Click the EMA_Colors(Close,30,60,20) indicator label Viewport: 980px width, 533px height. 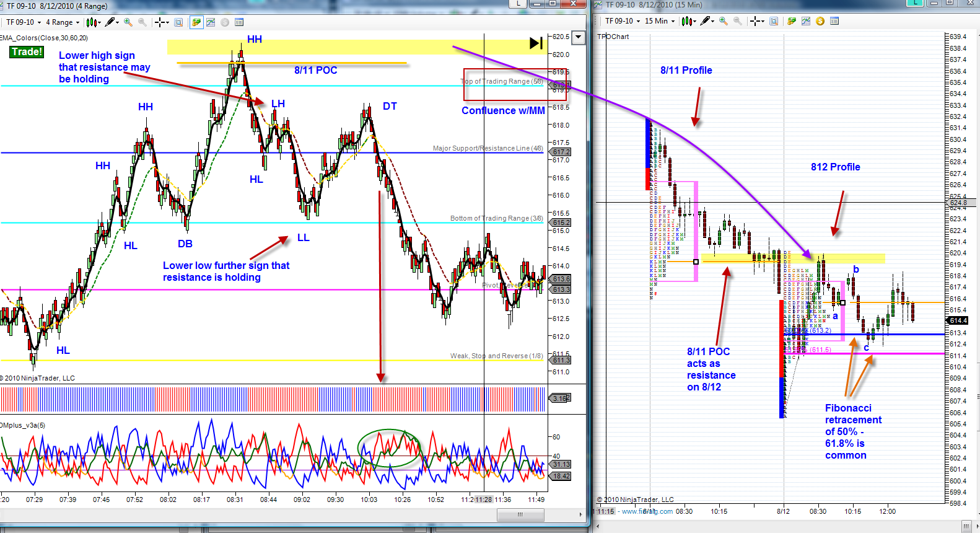44,38
